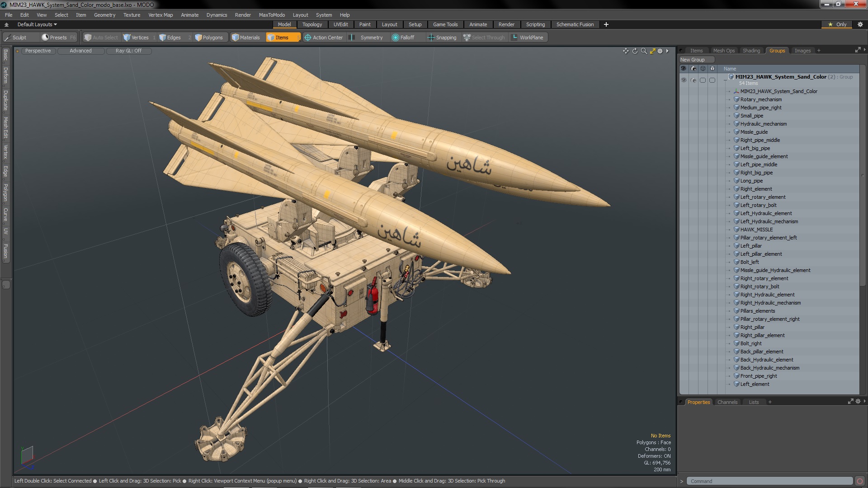Click the Groups panel expand-window icon
Viewport: 868px width, 488px height.
(x=858, y=50)
